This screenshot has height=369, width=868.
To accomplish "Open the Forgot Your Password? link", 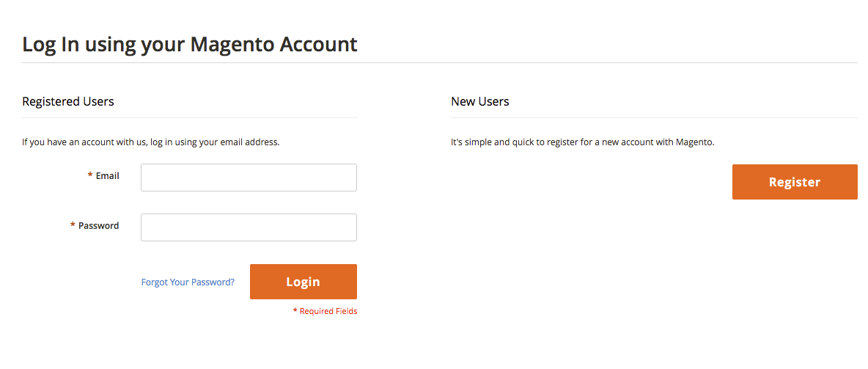I will pyautogui.click(x=188, y=282).
